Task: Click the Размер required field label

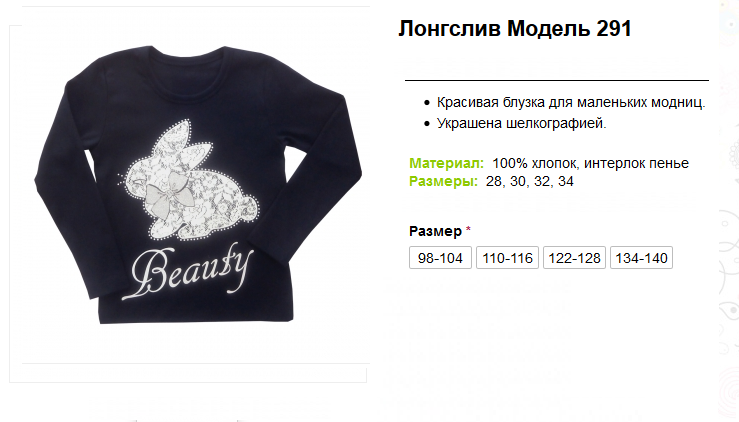Action: pyautogui.click(x=435, y=231)
